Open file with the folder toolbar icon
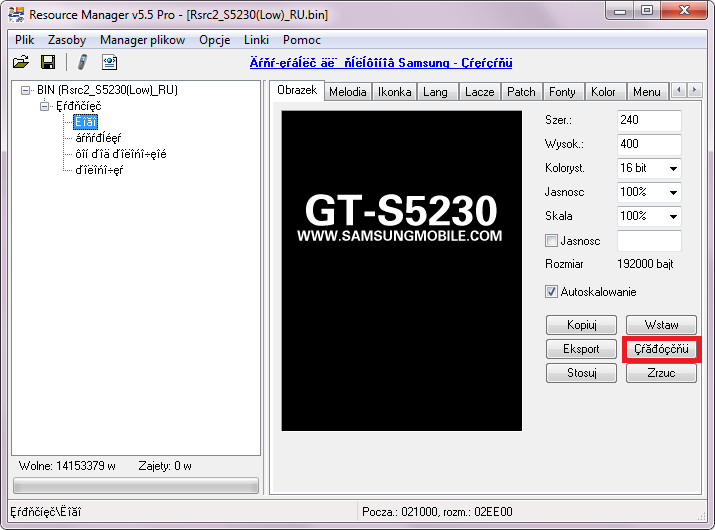Image resolution: width=715 pixels, height=530 pixels. coord(21,62)
